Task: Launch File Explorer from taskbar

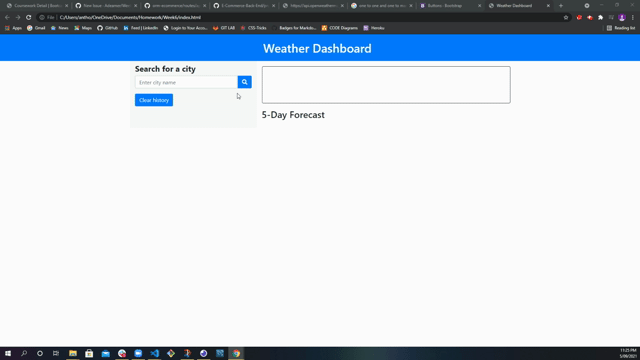Action: click(73, 353)
